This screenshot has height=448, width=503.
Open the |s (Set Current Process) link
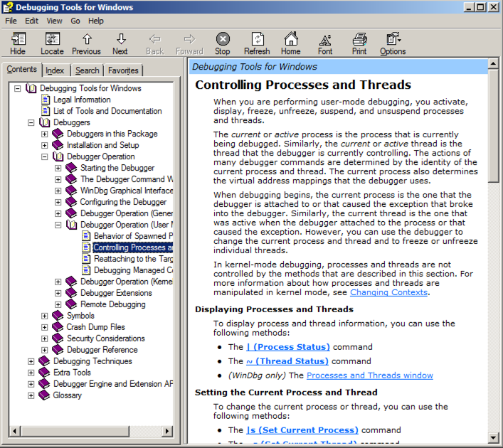302,430
